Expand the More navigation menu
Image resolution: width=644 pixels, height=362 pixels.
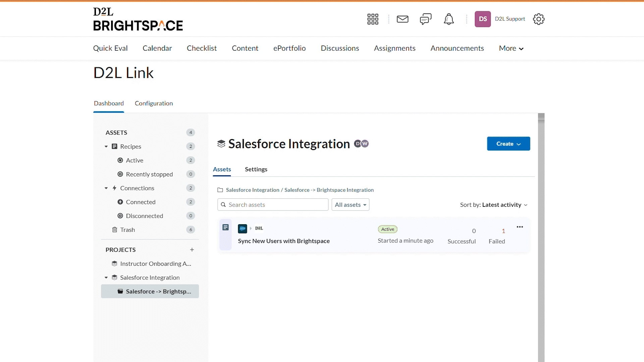point(511,48)
